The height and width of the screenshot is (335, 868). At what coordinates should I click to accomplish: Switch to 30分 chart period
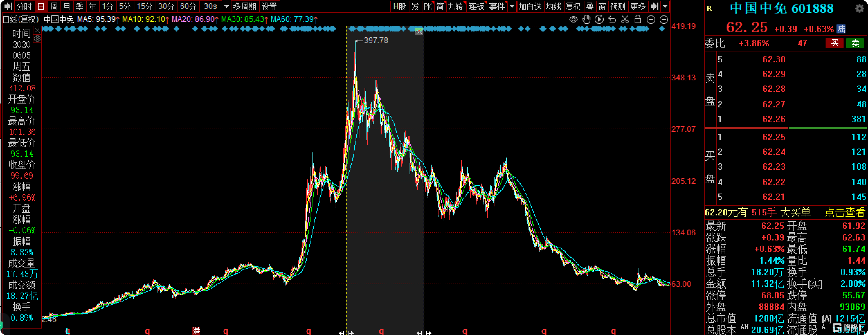[166, 6]
